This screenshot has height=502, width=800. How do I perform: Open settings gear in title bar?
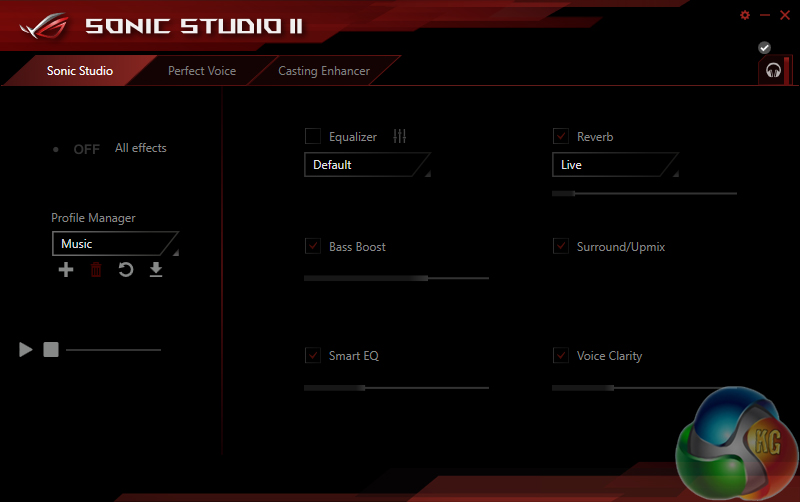pos(745,15)
